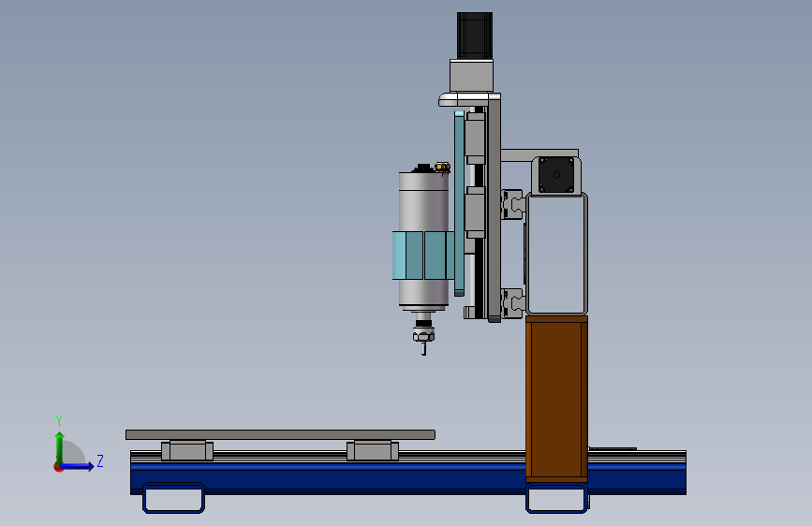The width and height of the screenshot is (812, 526).
Task: Pick the lower linear guide carriage on gantry
Action: [512, 303]
